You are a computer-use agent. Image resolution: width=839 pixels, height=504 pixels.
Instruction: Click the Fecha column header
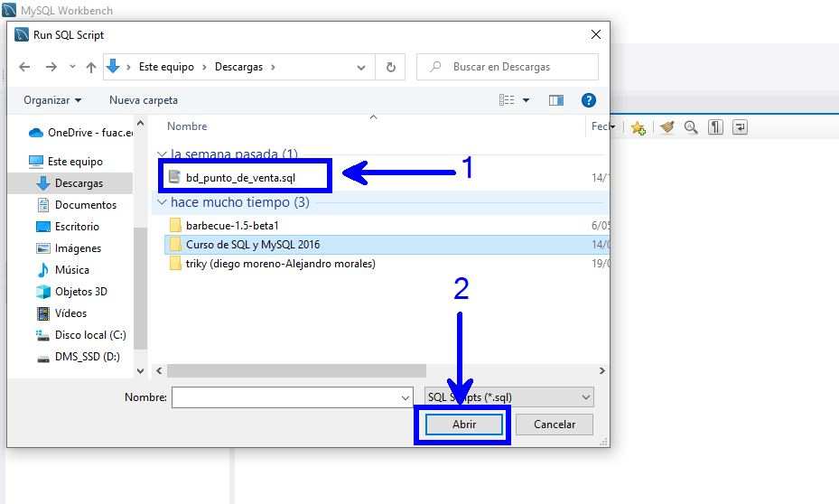[x=600, y=126]
